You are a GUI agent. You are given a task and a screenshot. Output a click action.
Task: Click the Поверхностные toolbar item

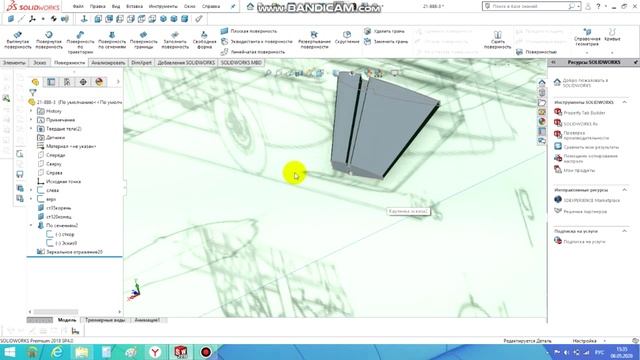click(x=536, y=52)
